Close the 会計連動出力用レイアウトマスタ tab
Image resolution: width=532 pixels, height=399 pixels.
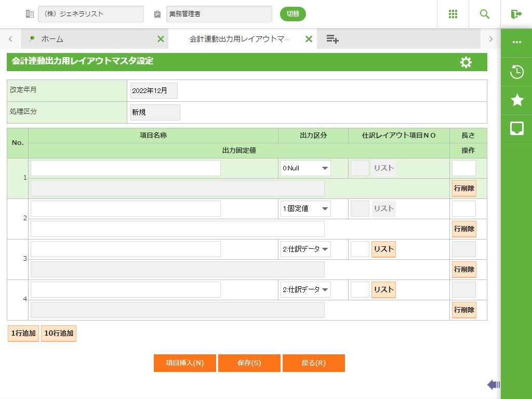[x=309, y=39]
